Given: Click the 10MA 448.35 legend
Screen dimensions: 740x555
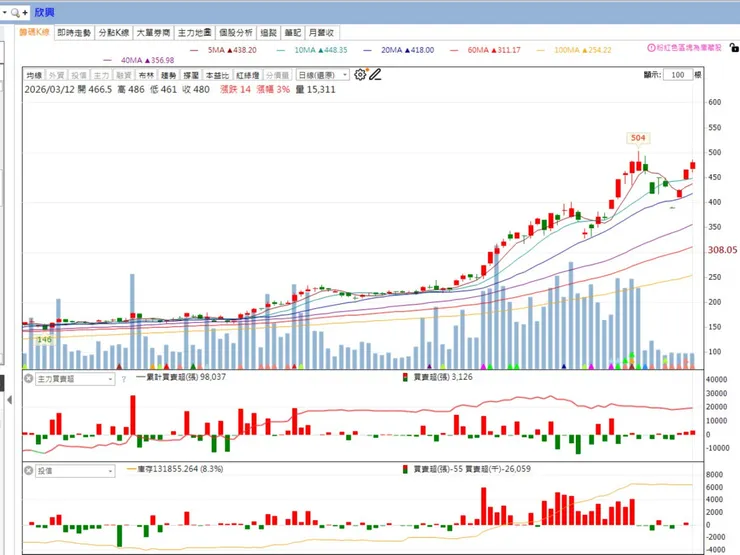Looking at the screenshot, I should (x=312, y=50).
